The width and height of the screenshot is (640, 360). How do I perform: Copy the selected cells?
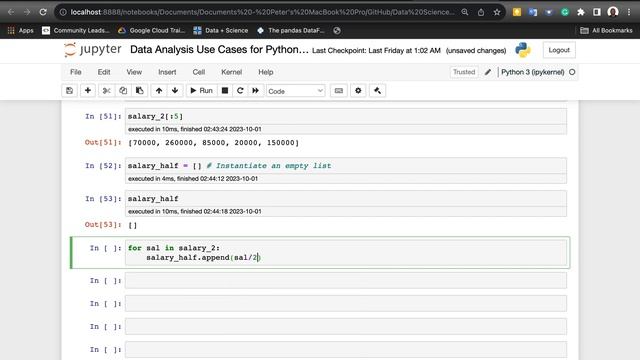click(x=123, y=91)
